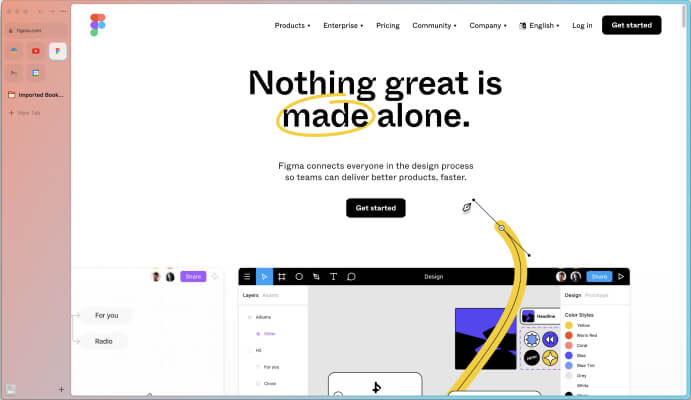Viewport: 691px width, 400px height.
Task: Click the Figma logo in the header
Action: pyautogui.click(x=97, y=25)
